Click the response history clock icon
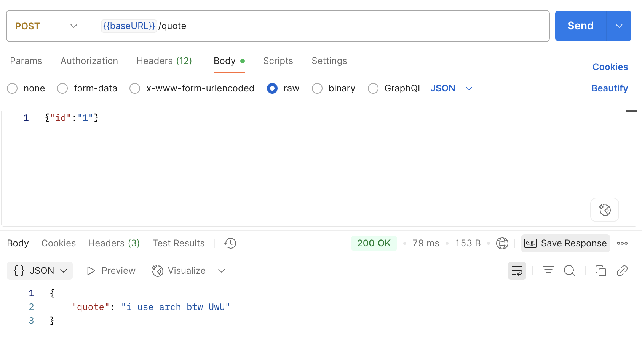 pyautogui.click(x=230, y=243)
